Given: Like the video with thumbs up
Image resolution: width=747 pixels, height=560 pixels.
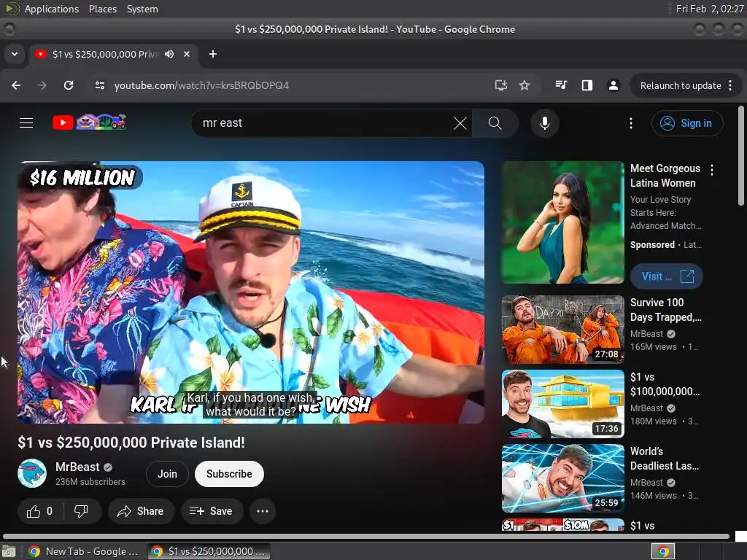Looking at the screenshot, I should (40, 511).
